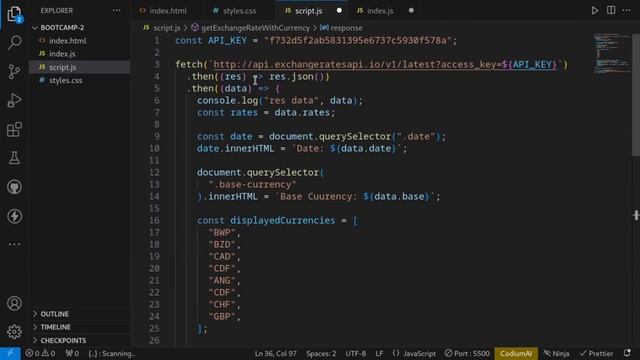Click the Scanning status item

[111, 353]
